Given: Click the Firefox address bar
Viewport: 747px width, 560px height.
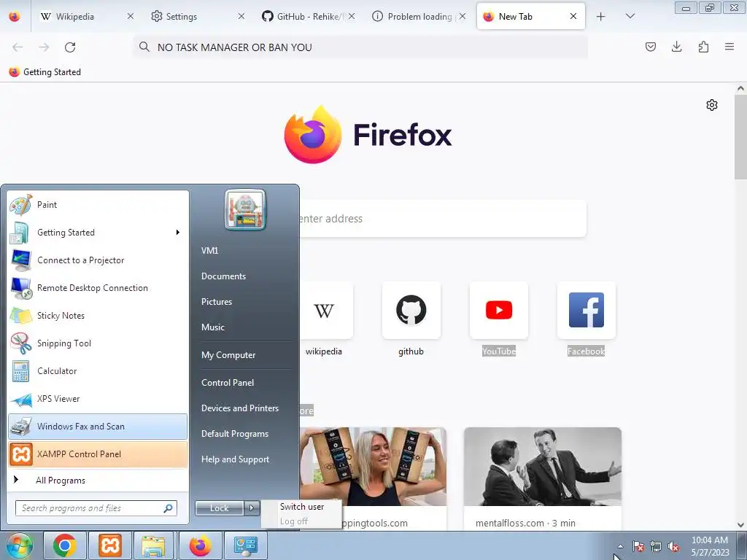Looking at the screenshot, I should point(360,47).
